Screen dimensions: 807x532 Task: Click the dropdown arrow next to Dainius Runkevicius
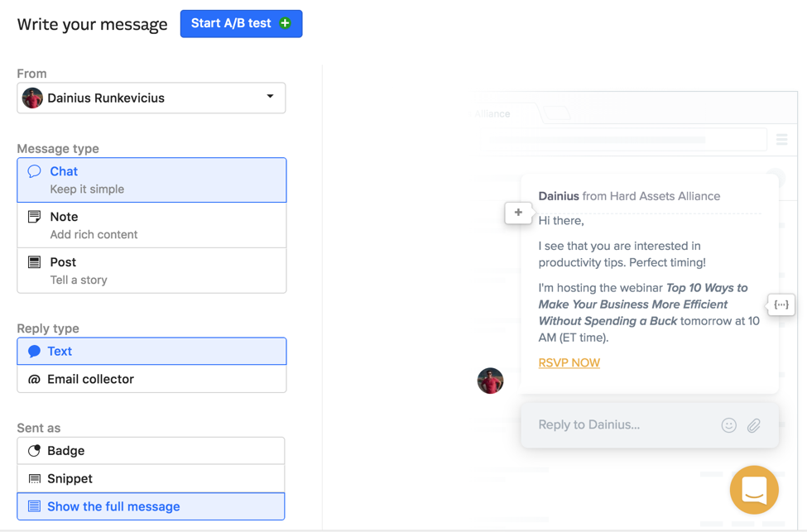pos(270,97)
